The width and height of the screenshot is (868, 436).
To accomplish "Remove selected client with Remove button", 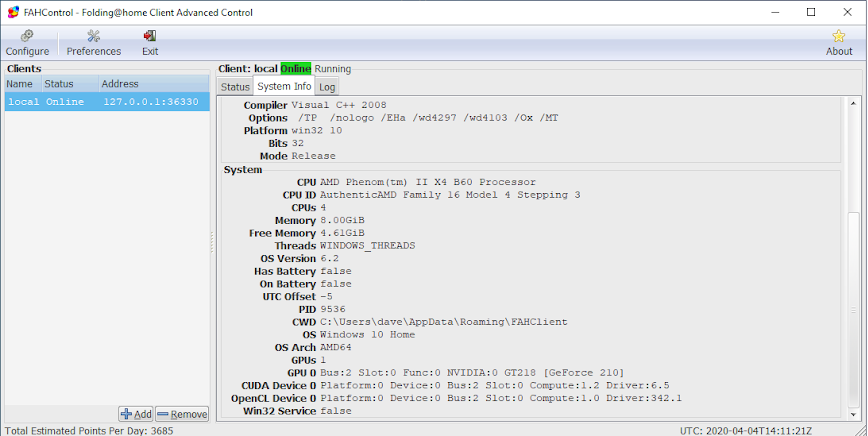I will coord(182,414).
